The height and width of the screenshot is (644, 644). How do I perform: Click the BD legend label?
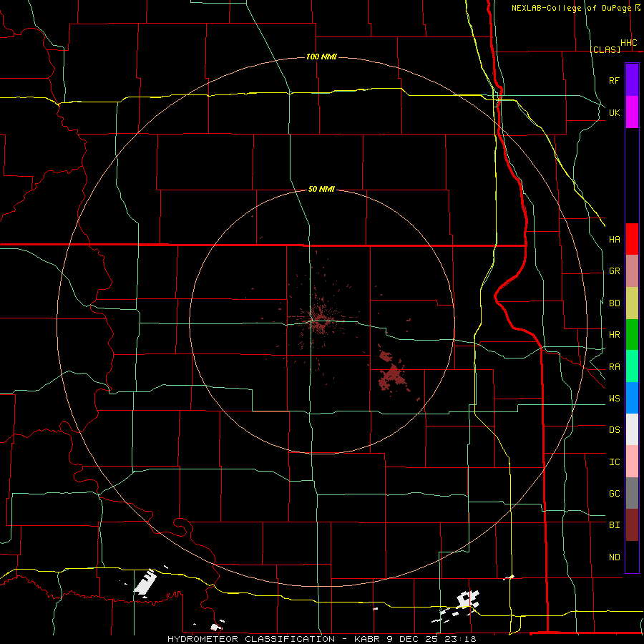[x=614, y=303]
